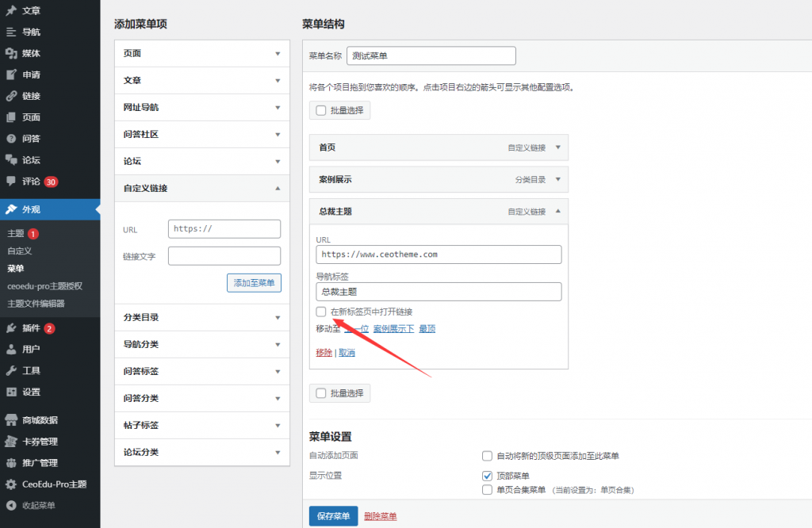The image size is (812, 528).
Task: Enable 在新标签页中打开链接 checkbox
Action: click(x=321, y=312)
